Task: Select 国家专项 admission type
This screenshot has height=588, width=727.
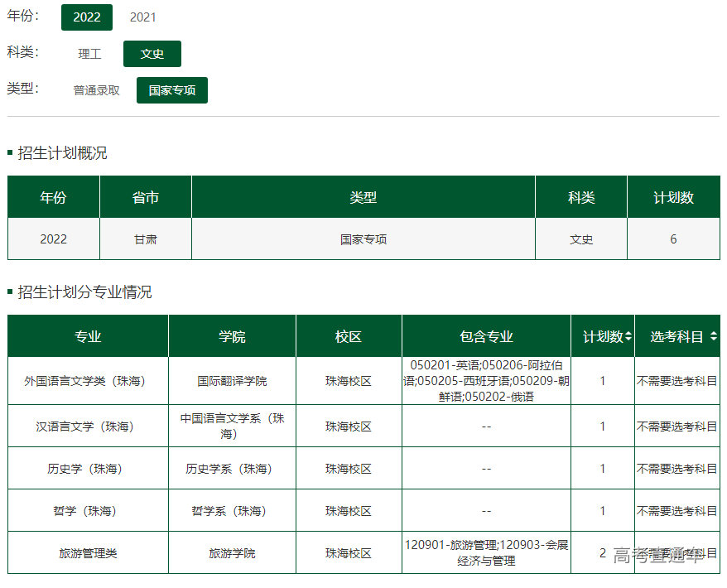Action: click(x=171, y=90)
